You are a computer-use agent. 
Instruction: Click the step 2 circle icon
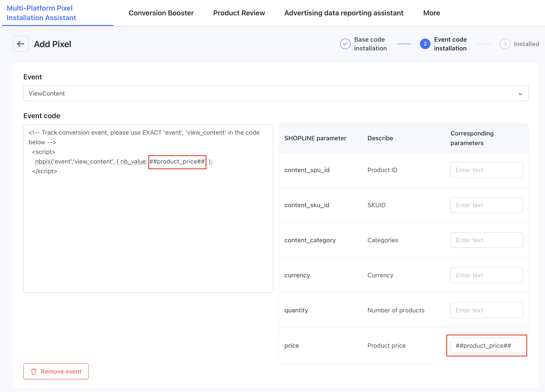click(425, 44)
